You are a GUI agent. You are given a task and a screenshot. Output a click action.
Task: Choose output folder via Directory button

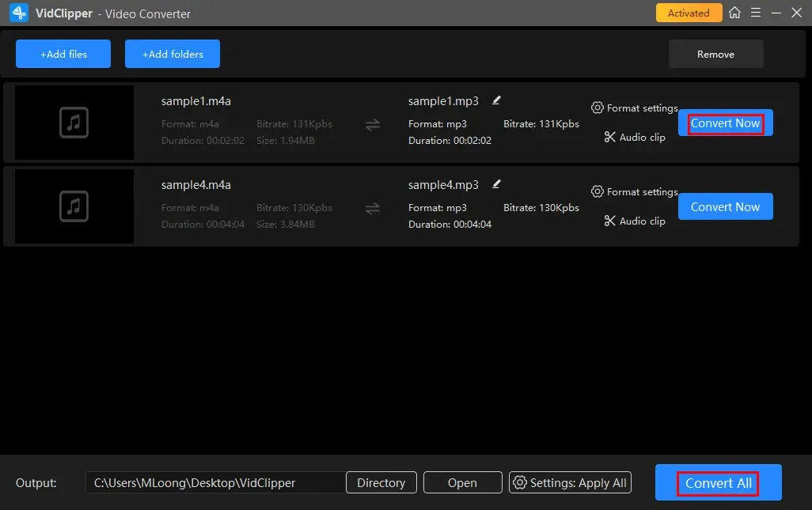[381, 482]
